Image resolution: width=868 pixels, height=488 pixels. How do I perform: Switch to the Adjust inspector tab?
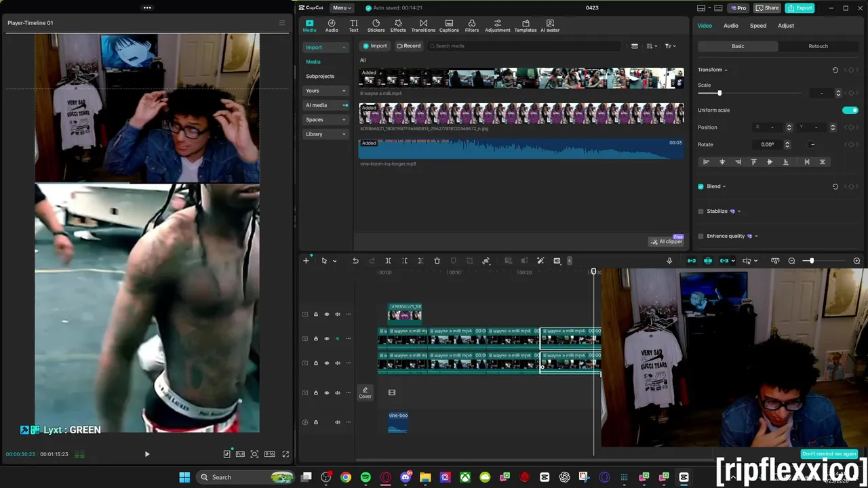786,26
